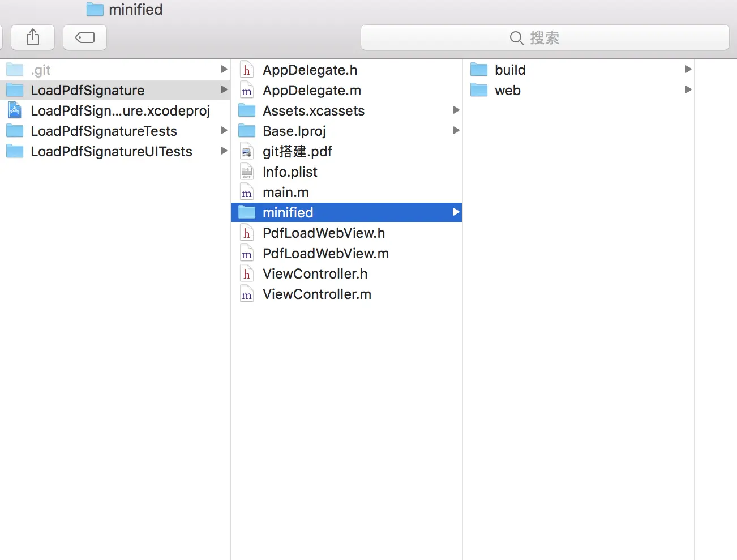Click the ViewController.m file icon

click(247, 294)
